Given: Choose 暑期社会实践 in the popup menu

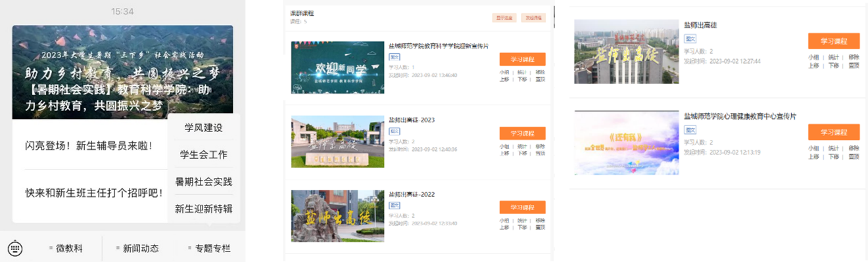Looking at the screenshot, I should pyautogui.click(x=203, y=182).
